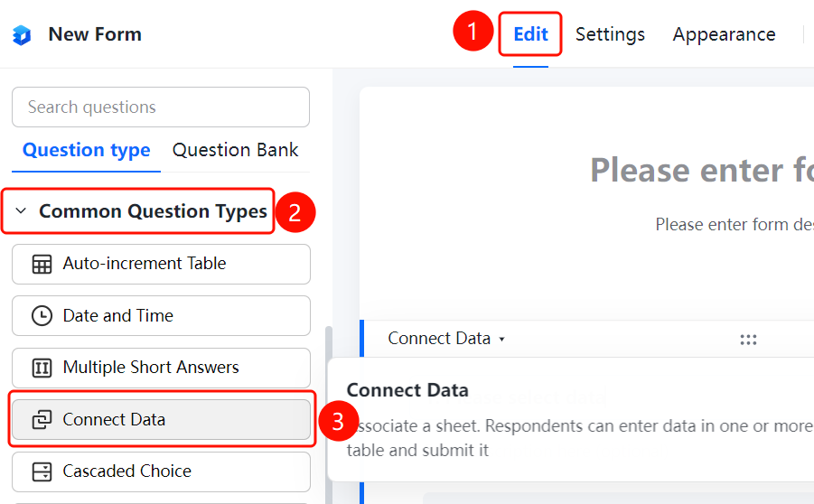Click the form title placeholder text
The image size is (814, 504).
pos(702,170)
